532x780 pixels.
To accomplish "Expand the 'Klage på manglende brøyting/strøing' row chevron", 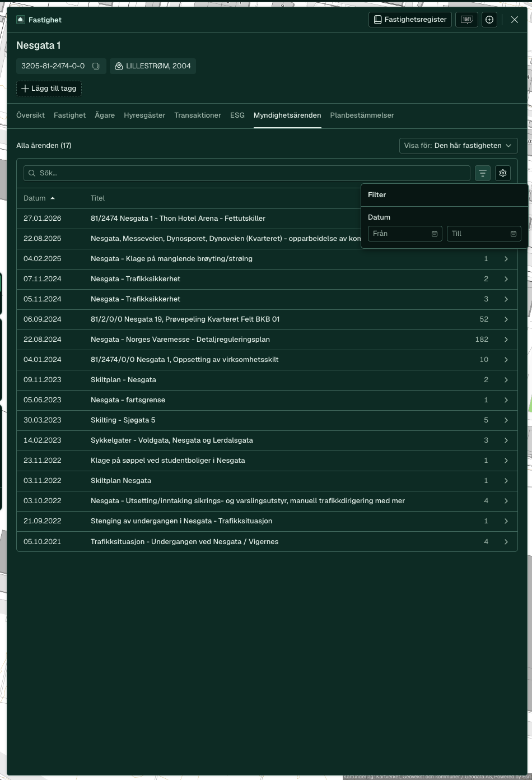I will tap(506, 259).
